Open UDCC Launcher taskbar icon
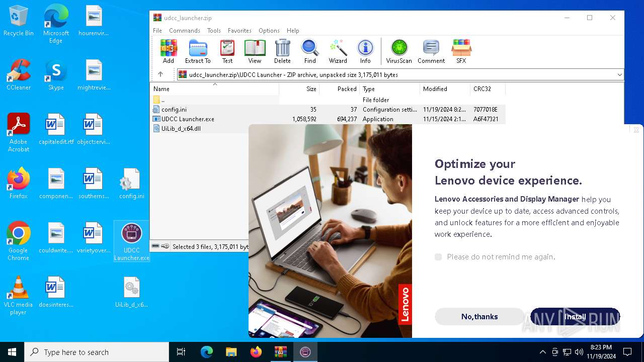The height and width of the screenshot is (362, 644). point(305,352)
